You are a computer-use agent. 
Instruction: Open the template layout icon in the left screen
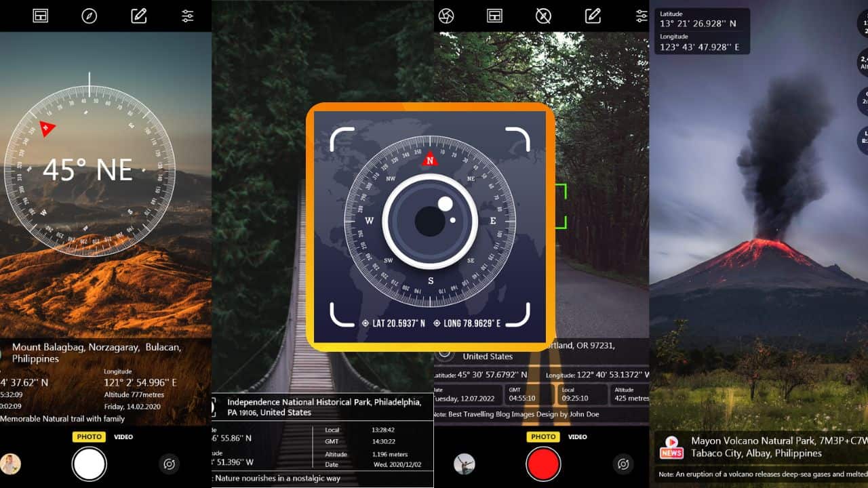41,16
